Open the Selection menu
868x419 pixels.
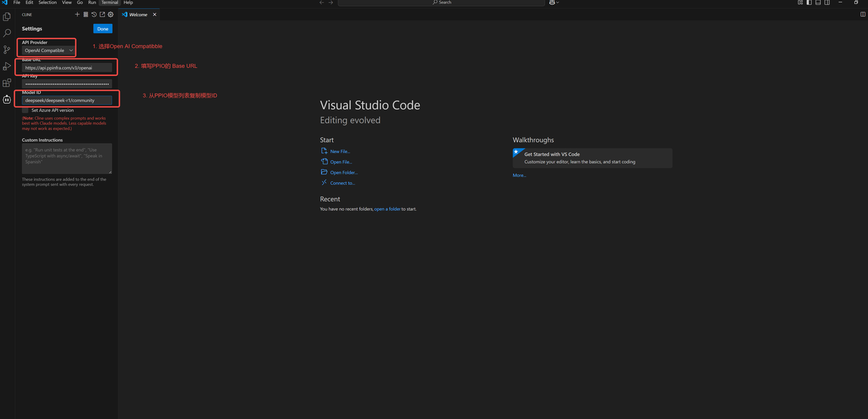(x=47, y=3)
